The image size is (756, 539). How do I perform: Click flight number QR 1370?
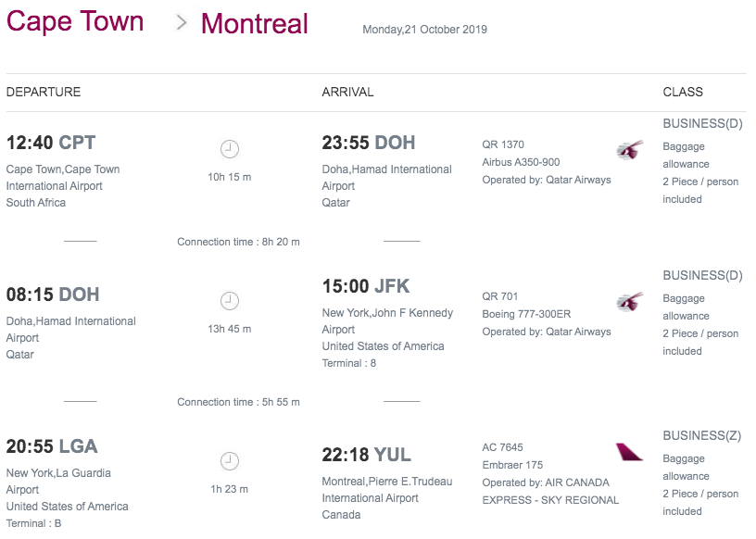pyautogui.click(x=503, y=144)
